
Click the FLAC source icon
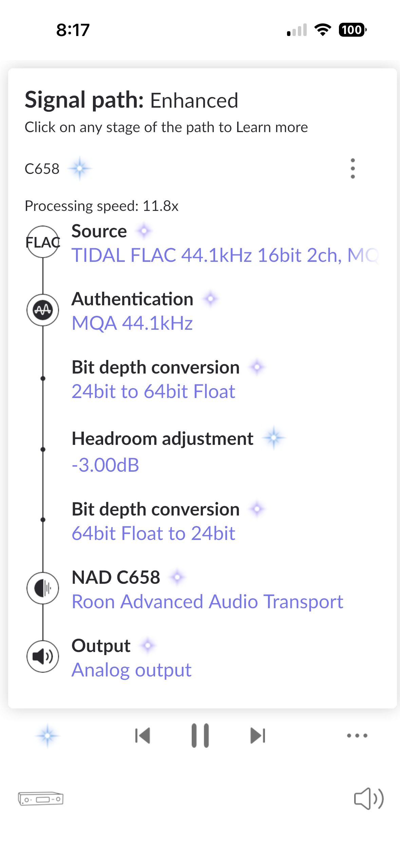point(43,241)
